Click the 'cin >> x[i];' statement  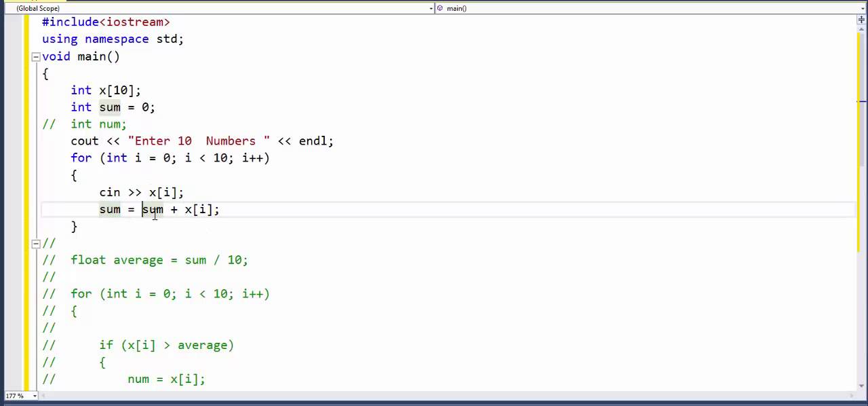(x=141, y=192)
